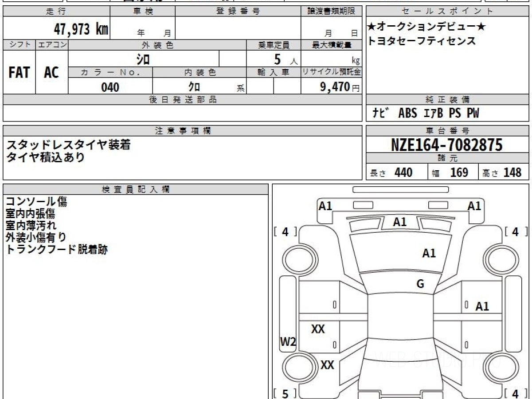
Task: Click the 注意事項欄 header
Action: click(x=183, y=131)
